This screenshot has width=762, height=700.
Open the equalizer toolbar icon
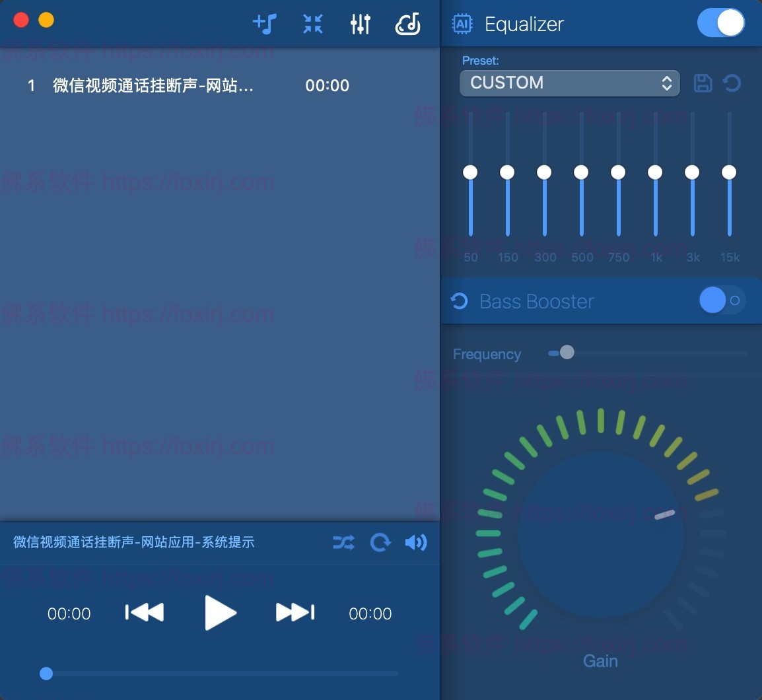(x=361, y=23)
